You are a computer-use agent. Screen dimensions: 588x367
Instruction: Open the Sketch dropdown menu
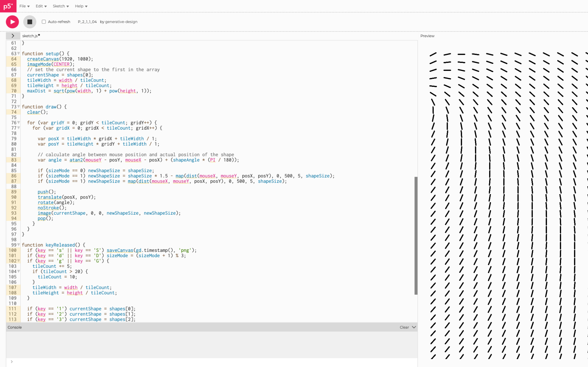pos(61,6)
